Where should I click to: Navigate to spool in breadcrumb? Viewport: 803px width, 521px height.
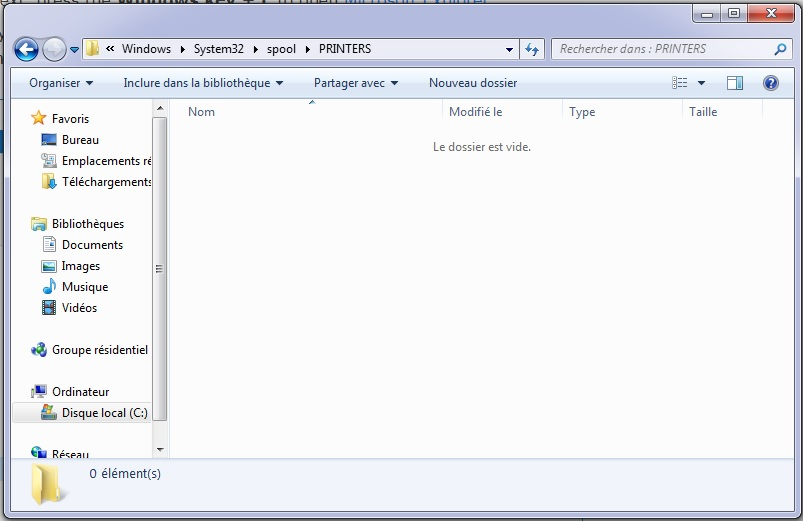pos(281,49)
